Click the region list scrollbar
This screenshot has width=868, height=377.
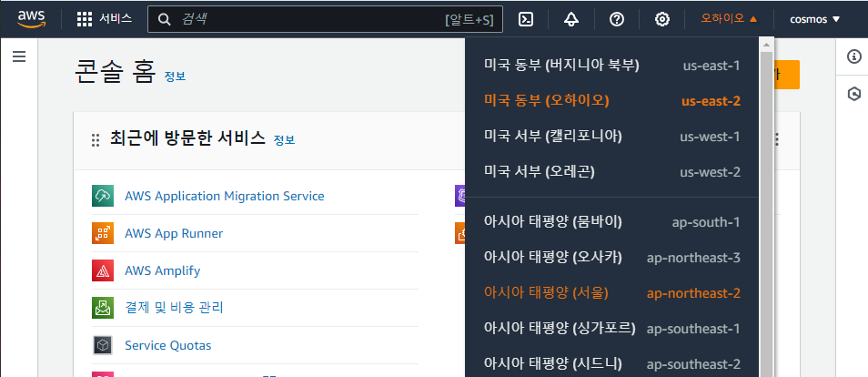coord(766,213)
